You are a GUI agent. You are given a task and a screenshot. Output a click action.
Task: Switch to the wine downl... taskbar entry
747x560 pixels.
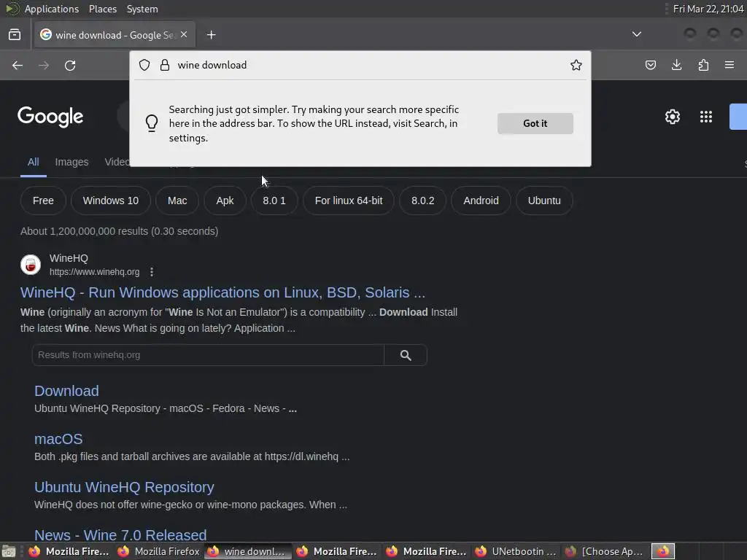(x=248, y=551)
